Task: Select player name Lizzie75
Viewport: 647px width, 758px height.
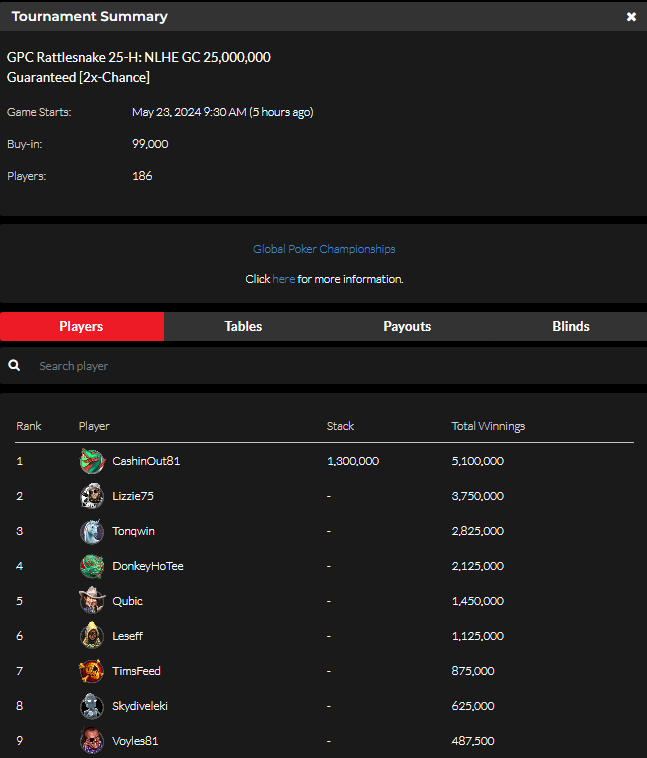Action: [133, 496]
